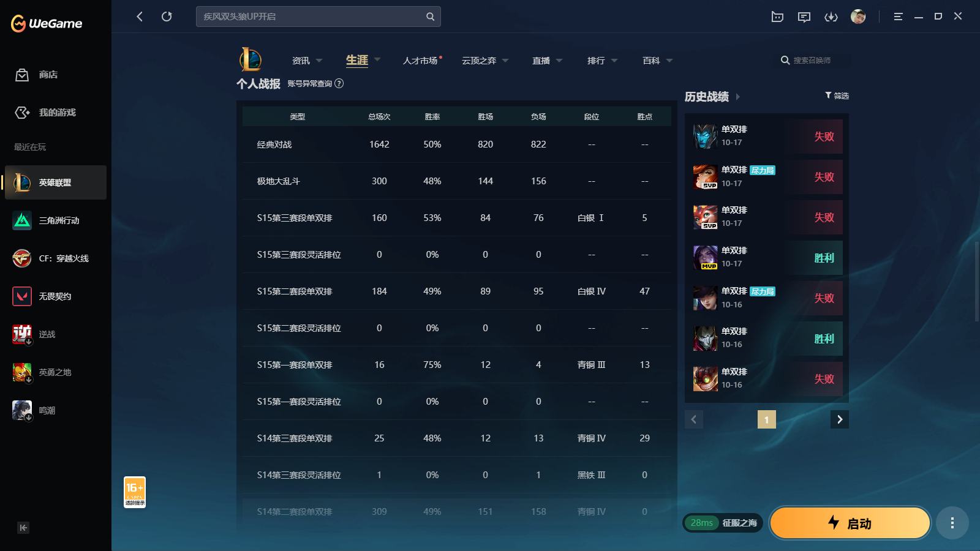The image size is (980, 551).
Task: Click the S15第三赛段单双排 row label
Action: [295, 218]
